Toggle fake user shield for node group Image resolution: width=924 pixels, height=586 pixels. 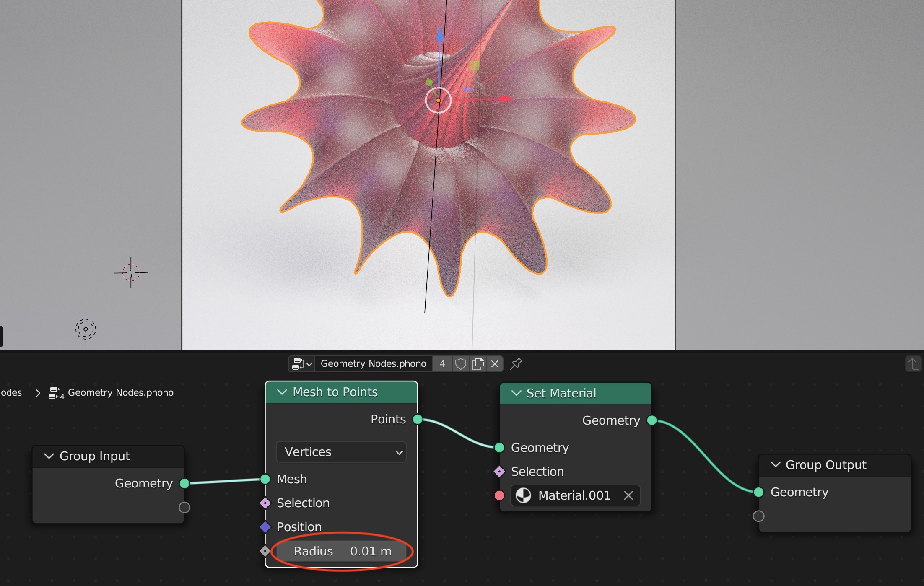[x=460, y=363]
